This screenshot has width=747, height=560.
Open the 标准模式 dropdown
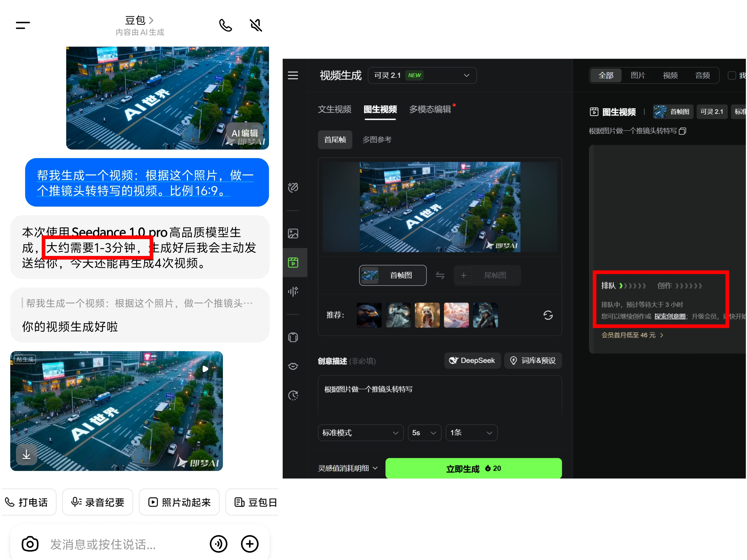coord(360,433)
